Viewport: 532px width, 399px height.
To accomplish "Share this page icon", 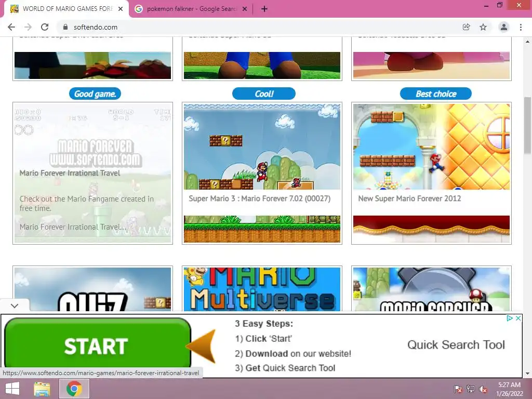I will coord(467,27).
